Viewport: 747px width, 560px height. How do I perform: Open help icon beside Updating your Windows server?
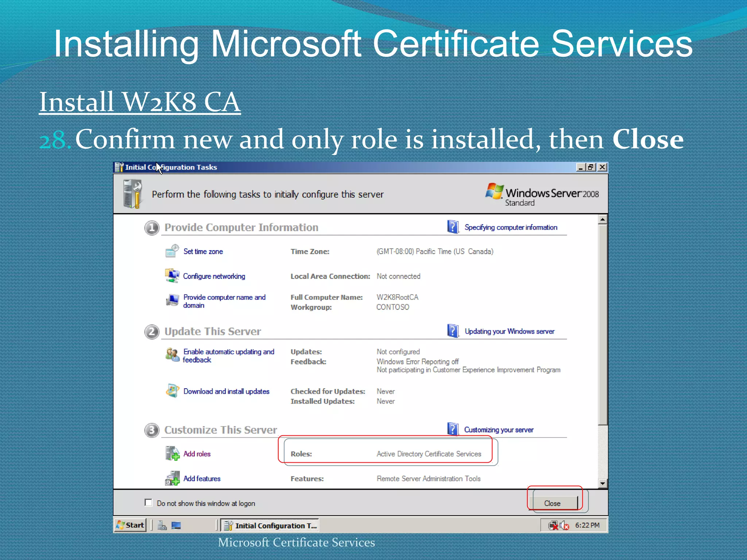point(453,331)
